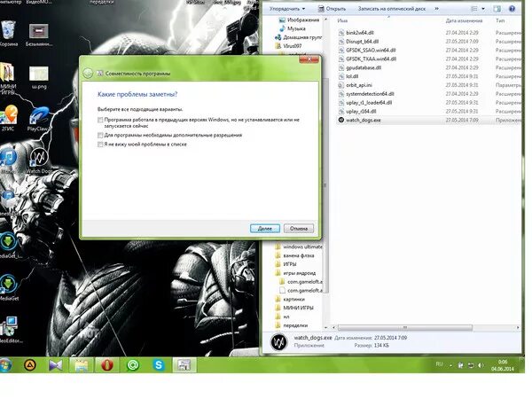This screenshot has height=399, width=532.
Task: Check 'Я не вижу моей проблемы в списке'
Action: pos(100,145)
